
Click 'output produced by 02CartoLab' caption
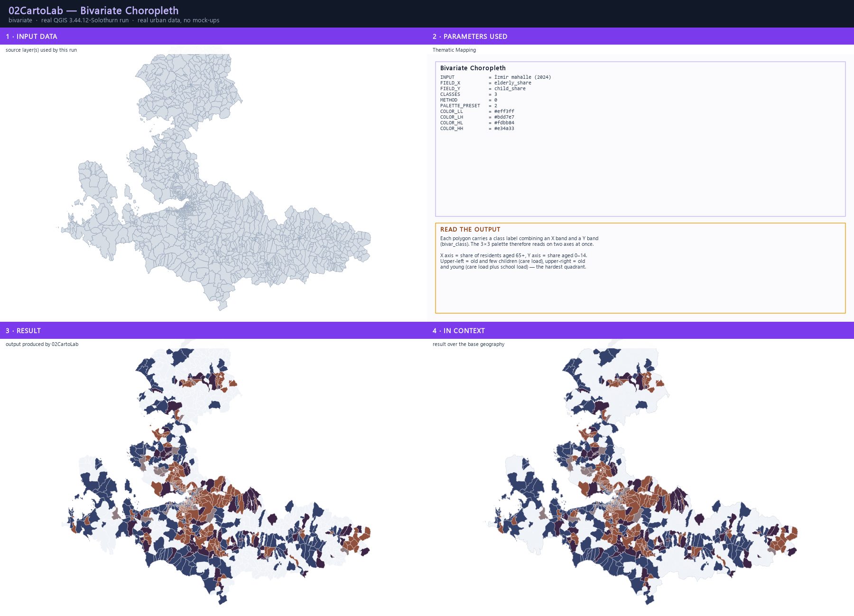pos(42,344)
